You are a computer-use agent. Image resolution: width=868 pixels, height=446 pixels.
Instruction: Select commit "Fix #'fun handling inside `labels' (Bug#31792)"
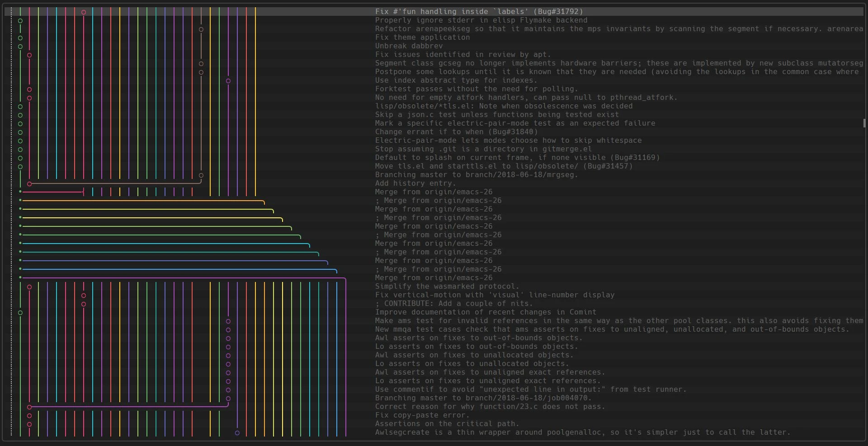(x=479, y=12)
